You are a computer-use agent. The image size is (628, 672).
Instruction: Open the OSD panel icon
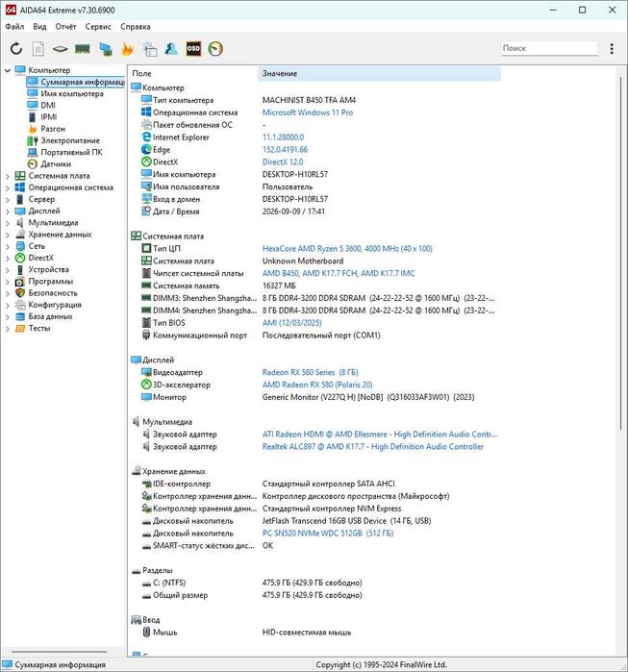click(x=193, y=48)
